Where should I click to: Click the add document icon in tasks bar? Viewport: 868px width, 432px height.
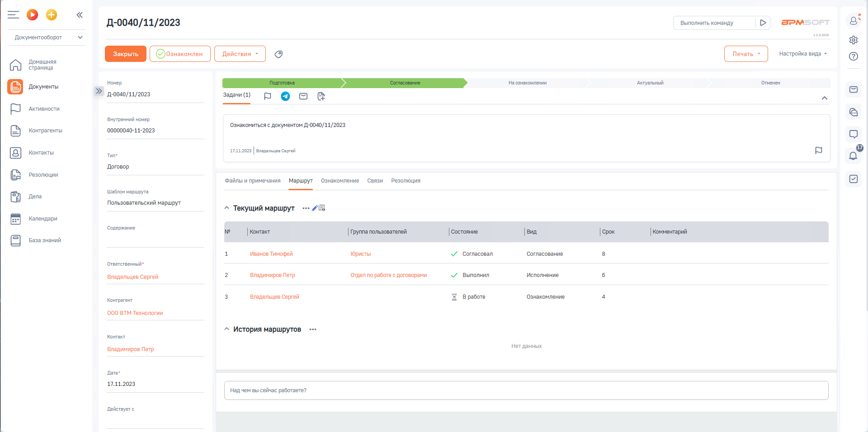click(321, 96)
